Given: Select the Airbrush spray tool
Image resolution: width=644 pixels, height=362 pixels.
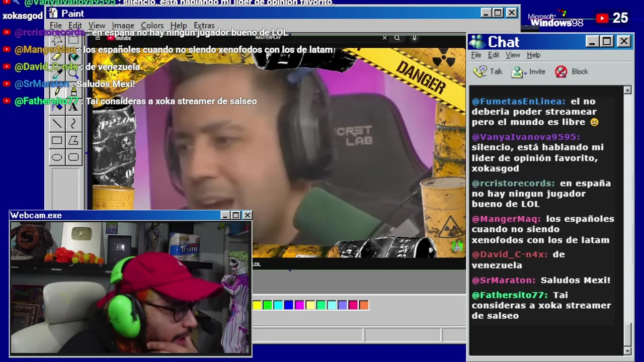Looking at the screenshot, I should [57, 107].
